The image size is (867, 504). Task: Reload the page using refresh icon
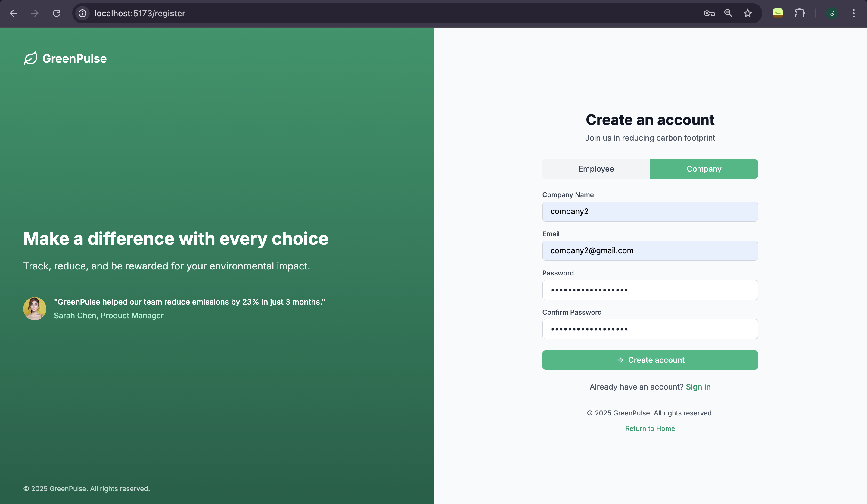(56, 14)
